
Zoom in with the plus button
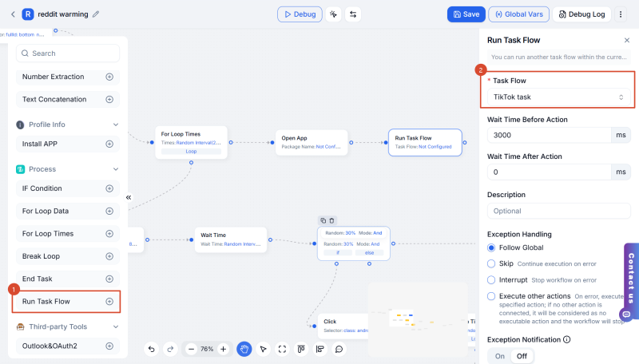click(x=224, y=349)
